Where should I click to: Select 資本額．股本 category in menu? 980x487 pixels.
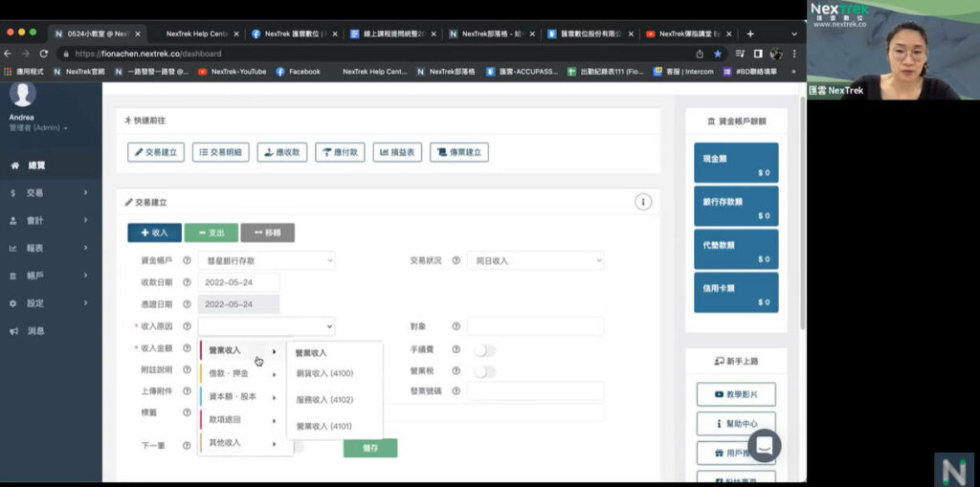tap(242, 396)
